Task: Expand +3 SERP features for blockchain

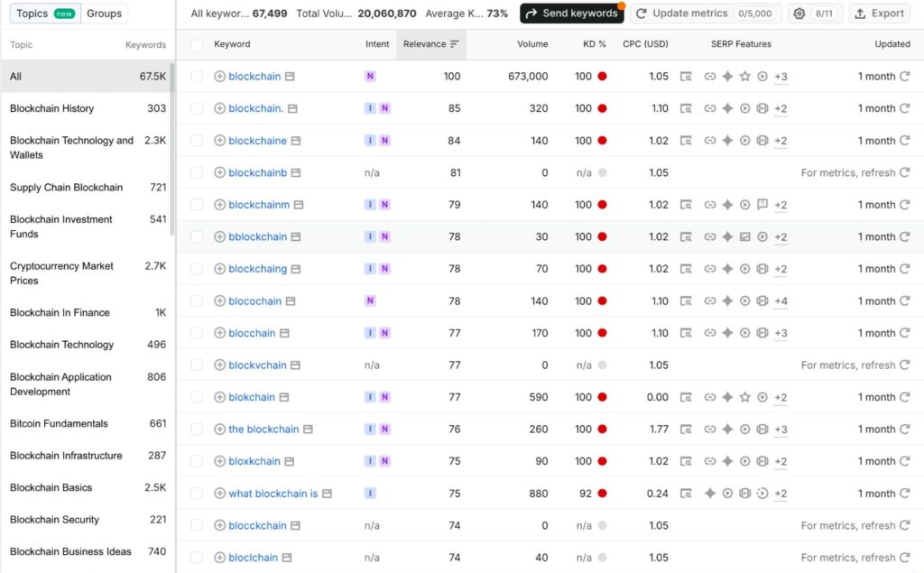Action: coord(781,76)
